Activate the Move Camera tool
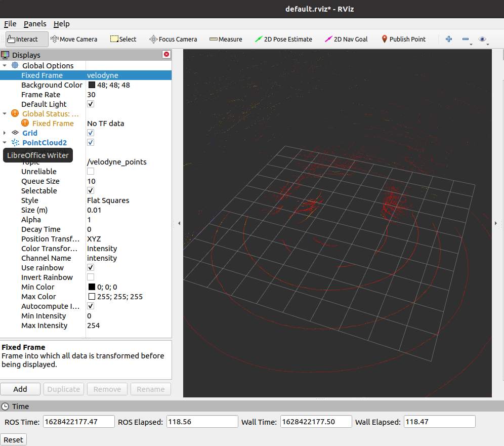Image resolution: width=504 pixels, height=446 pixels. pos(74,39)
